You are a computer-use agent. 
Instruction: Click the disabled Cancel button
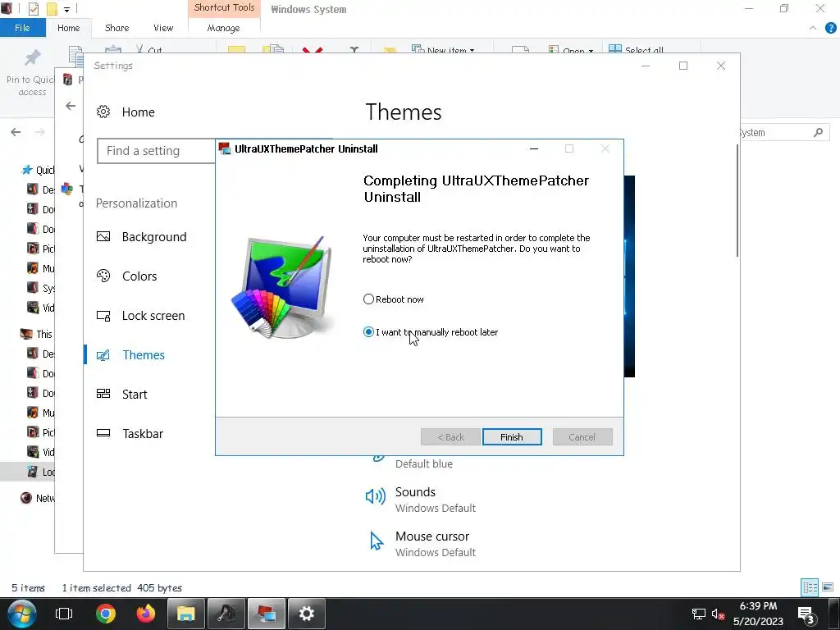(582, 437)
